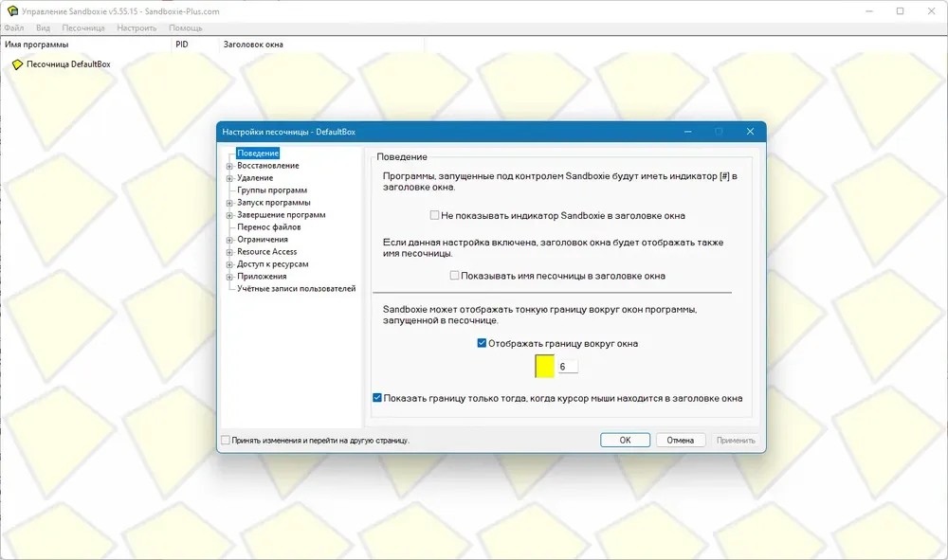Select Запуск программы tree label
Image resolution: width=948 pixels, height=560 pixels.
(x=273, y=203)
